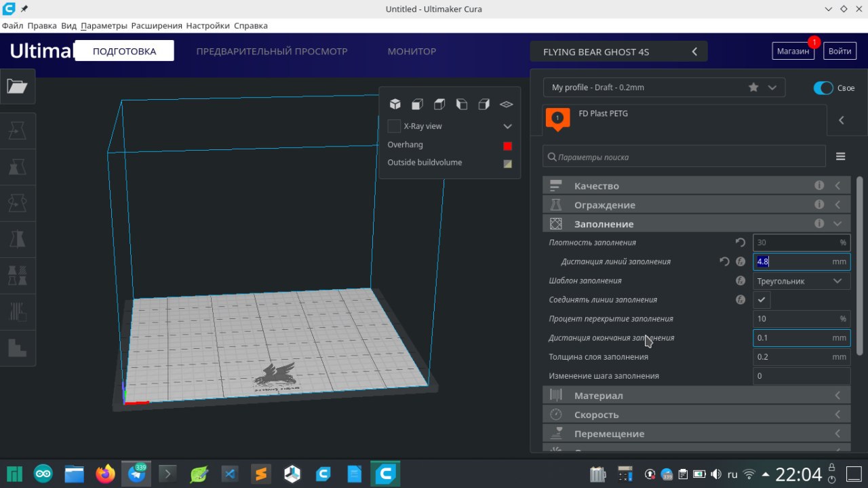Select the Per Model Settings tool
Image resolution: width=868 pixels, height=488 pixels.
click(17, 275)
